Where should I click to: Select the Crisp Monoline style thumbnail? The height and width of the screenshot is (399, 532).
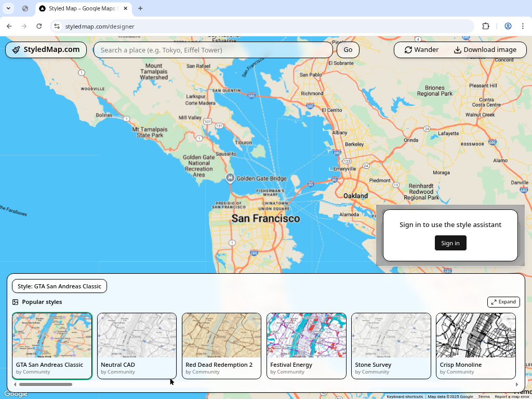tap(476, 345)
